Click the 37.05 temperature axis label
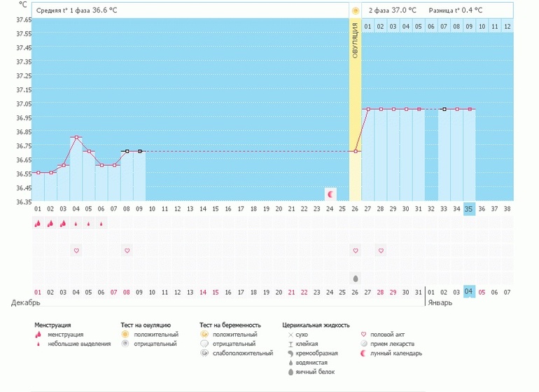 pyautogui.click(x=24, y=104)
